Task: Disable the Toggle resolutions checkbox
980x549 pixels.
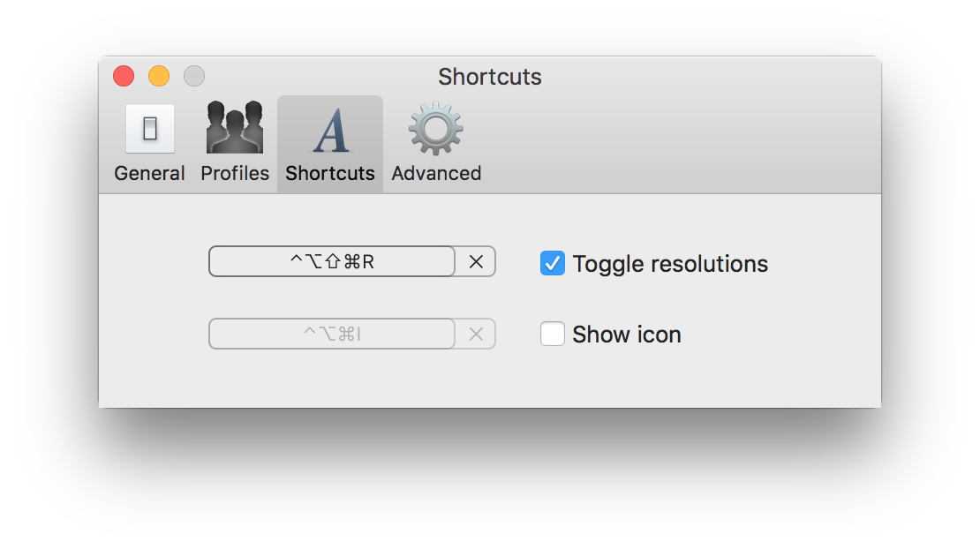Action: (553, 263)
